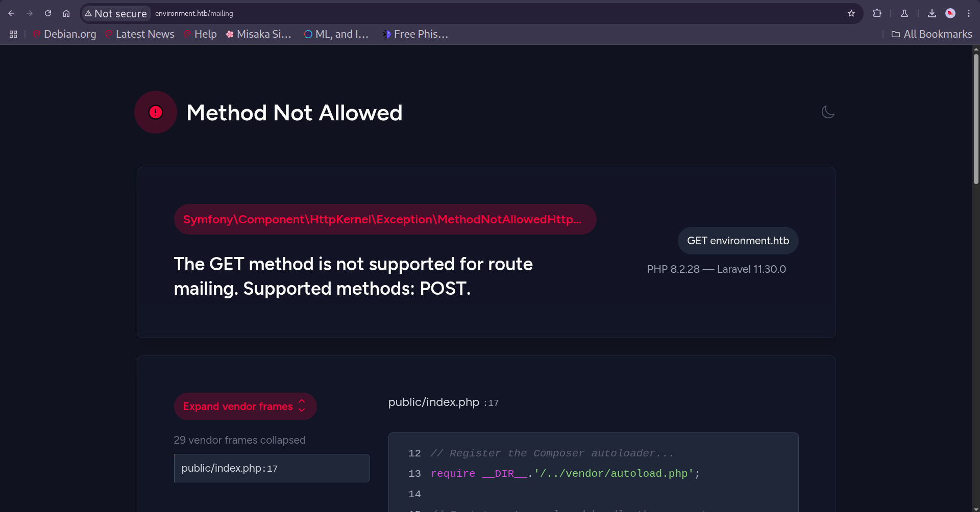980x512 pixels.
Task: Toggle dark mode with the moon icon
Action: point(828,112)
